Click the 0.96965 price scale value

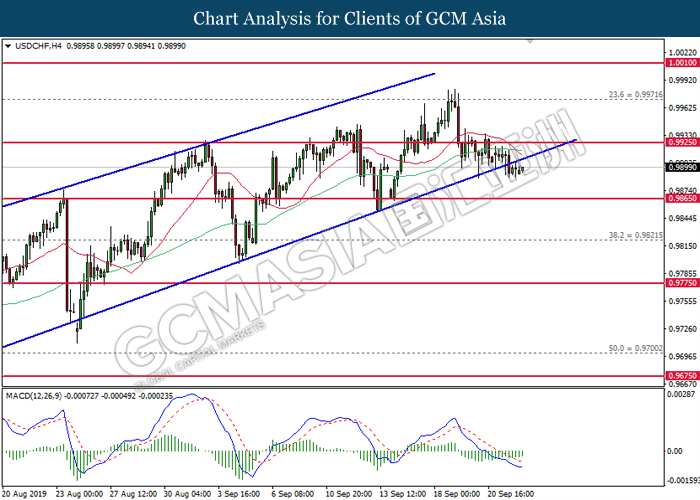pos(683,357)
